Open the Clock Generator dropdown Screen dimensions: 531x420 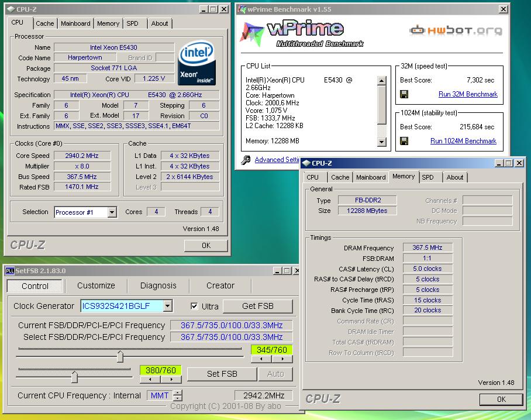pyautogui.click(x=168, y=306)
